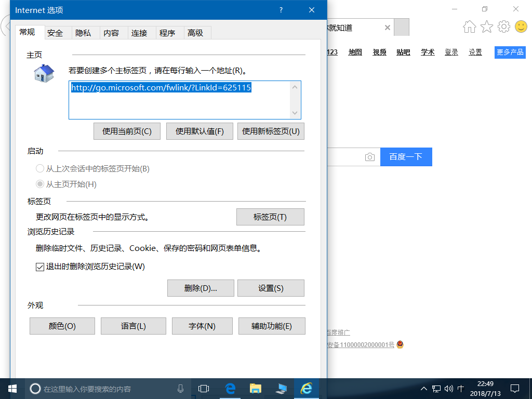Open Baidu 学术 link
This screenshot has height=399, width=532.
click(x=428, y=52)
